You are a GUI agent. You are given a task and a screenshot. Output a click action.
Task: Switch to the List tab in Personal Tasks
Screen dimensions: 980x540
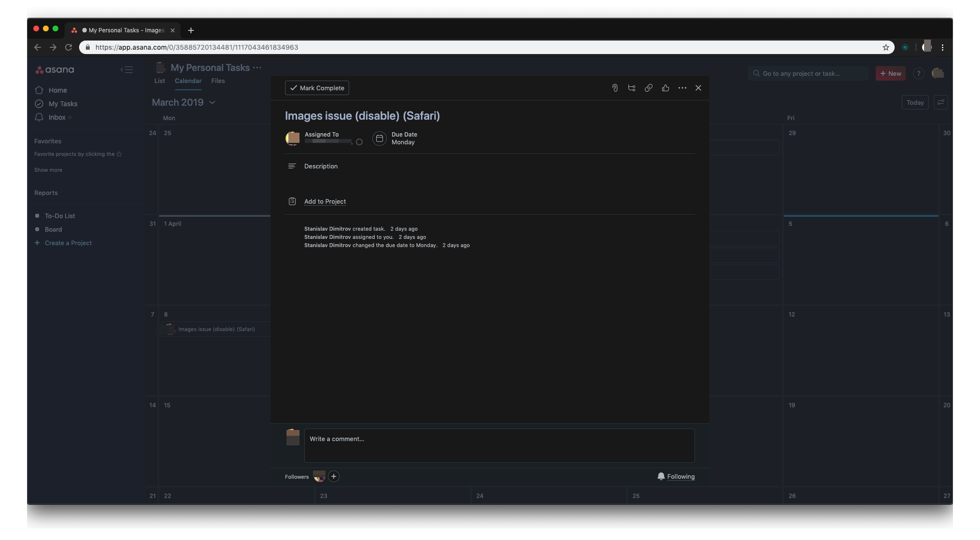(160, 81)
